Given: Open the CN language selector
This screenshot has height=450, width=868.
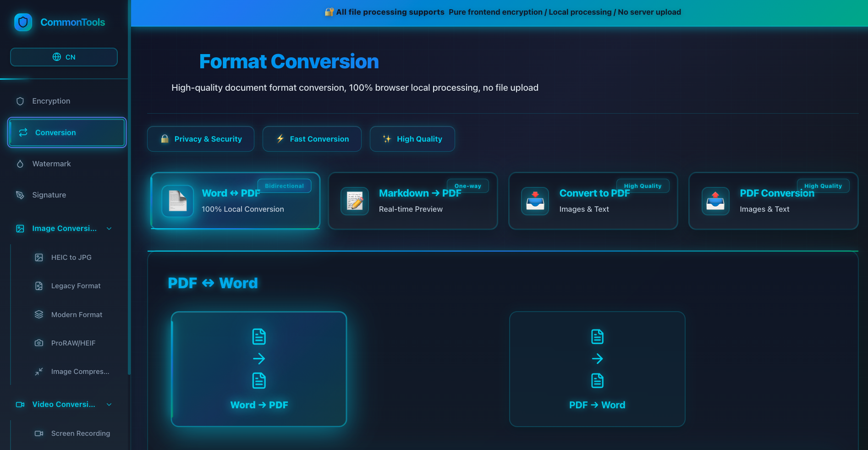Looking at the screenshot, I should point(64,57).
